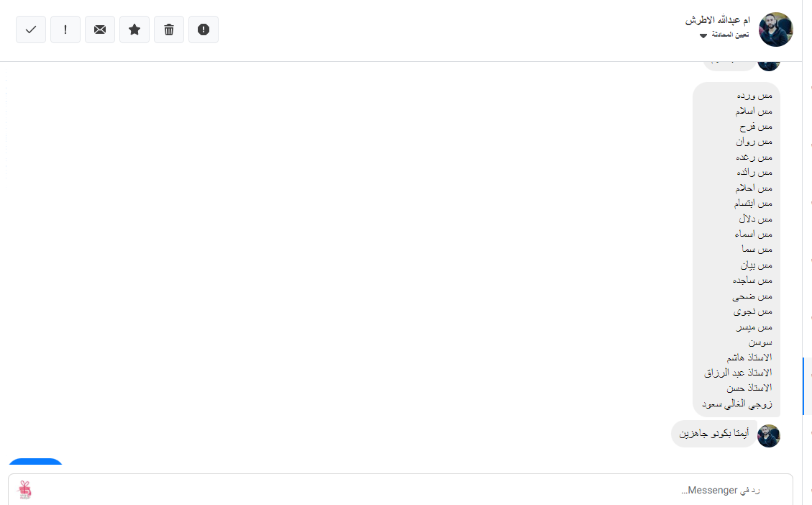
Task: Flag conversation with the plain exclamation icon
Action: coord(65,29)
